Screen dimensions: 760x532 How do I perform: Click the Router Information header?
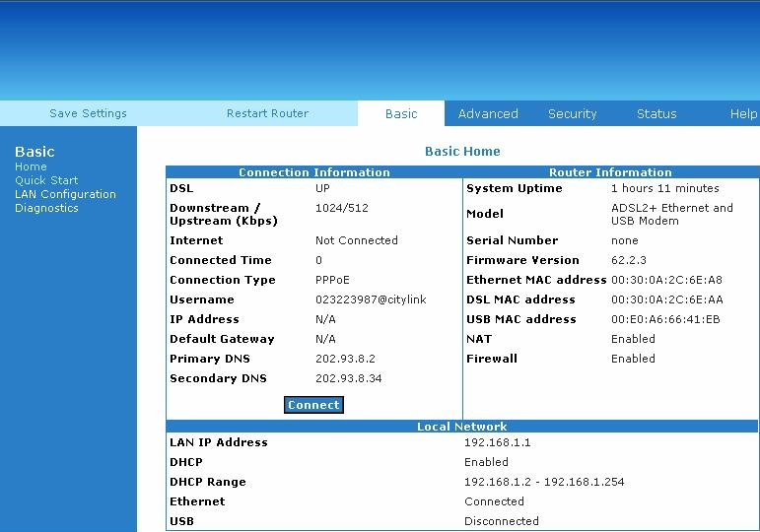[610, 172]
